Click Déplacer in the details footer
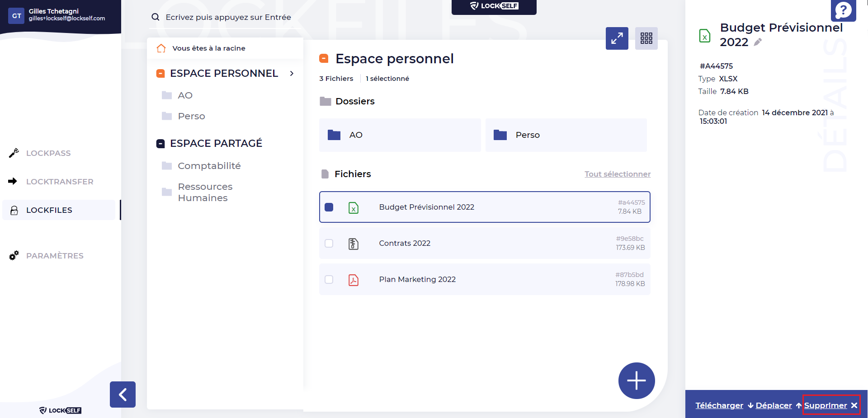Screen dimensions: 868x418 tap(774, 405)
